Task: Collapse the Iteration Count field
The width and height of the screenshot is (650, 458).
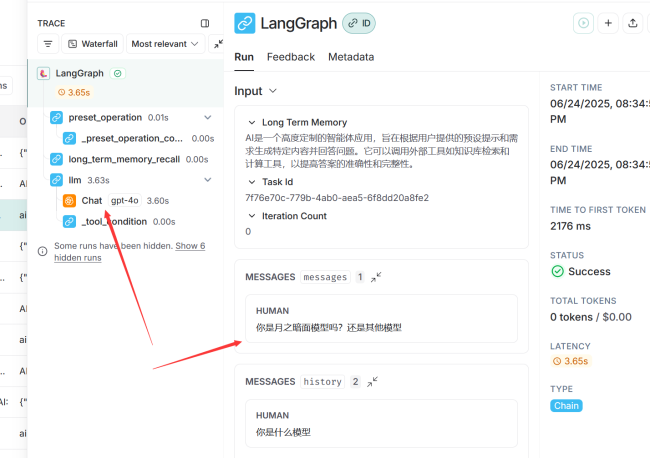Action: (x=251, y=216)
